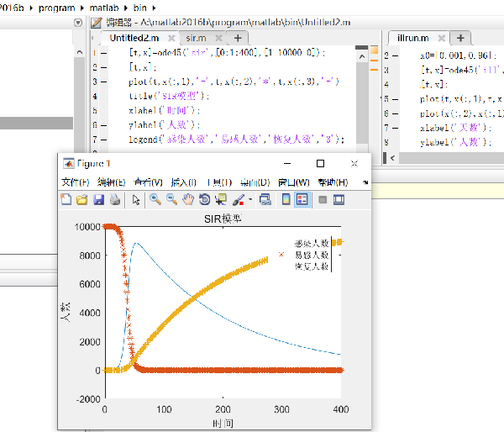Enable the Rotate 3D tool
504x432 pixels.
204,199
